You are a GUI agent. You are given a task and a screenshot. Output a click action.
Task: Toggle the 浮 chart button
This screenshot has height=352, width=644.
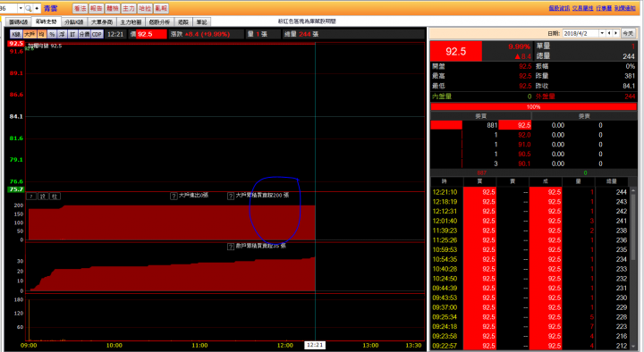pyautogui.click(x=62, y=34)
